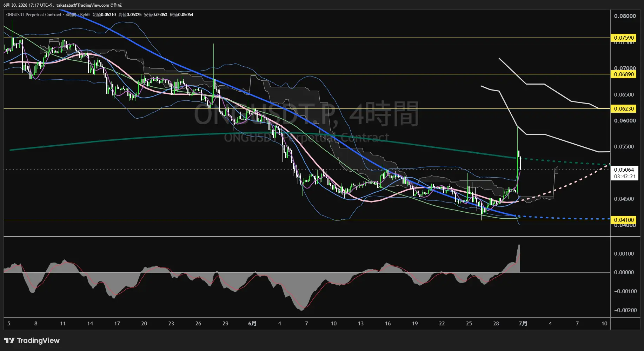
Task: Click the date label 22 on time axis
Action: coord(442,324)
